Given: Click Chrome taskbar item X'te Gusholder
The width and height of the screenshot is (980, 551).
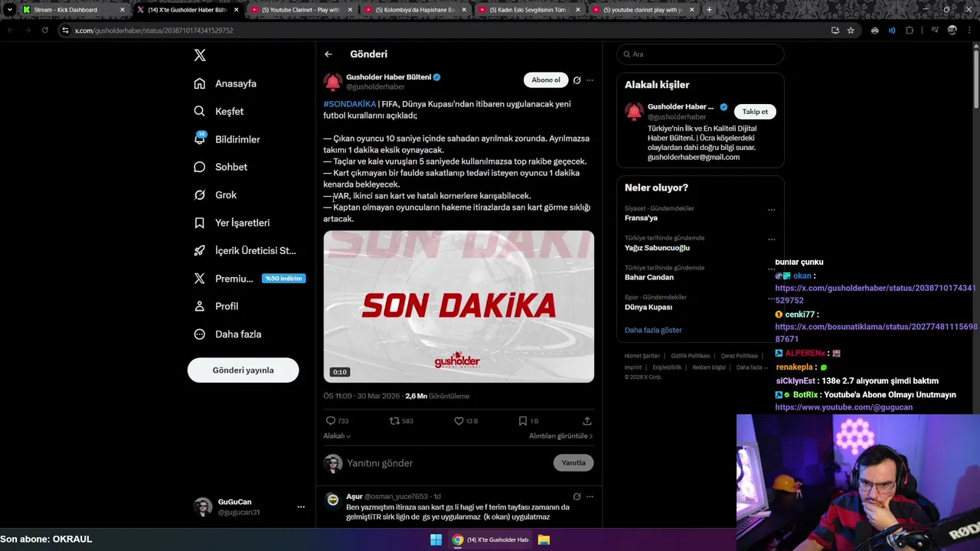Looking at the screenshot, I should [491, 540].
